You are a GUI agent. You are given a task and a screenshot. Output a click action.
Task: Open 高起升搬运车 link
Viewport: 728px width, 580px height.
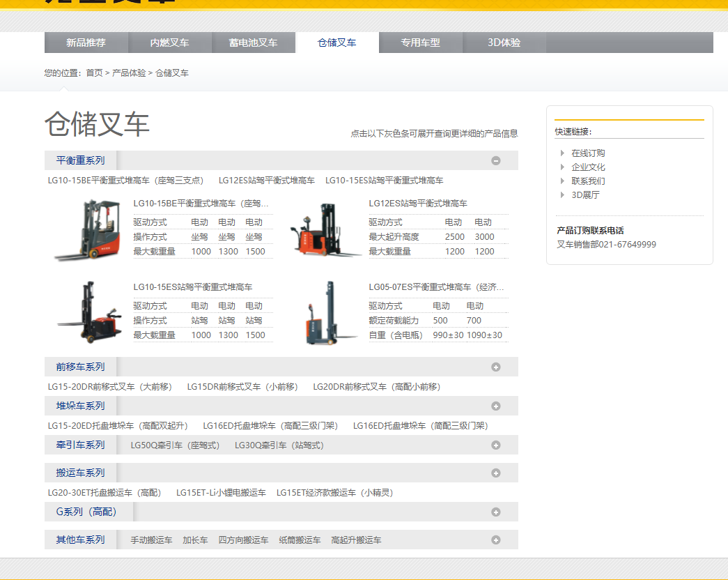[356, 540]
